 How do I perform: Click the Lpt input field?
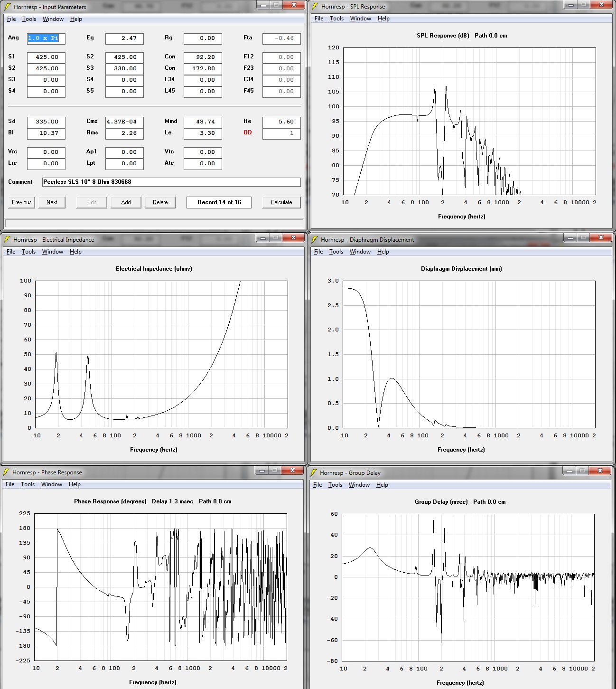point(124,164)
